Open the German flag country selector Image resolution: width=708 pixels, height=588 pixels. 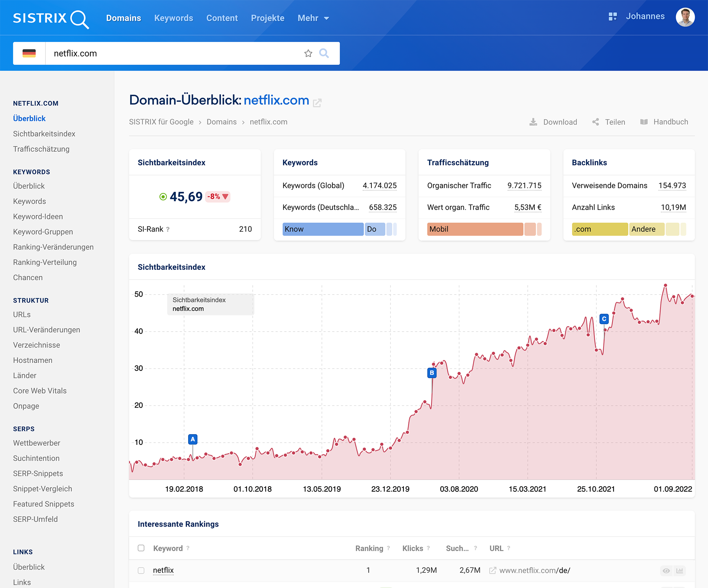tap(29, 54)
